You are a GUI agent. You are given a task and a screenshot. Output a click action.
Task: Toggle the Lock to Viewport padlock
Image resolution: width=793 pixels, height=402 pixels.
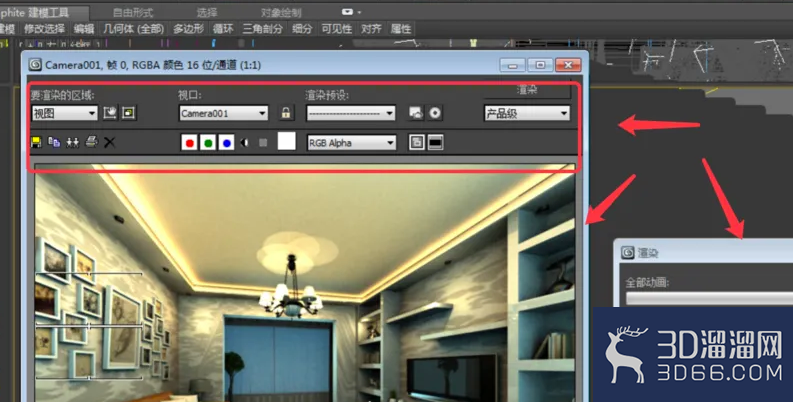point(286,113)
